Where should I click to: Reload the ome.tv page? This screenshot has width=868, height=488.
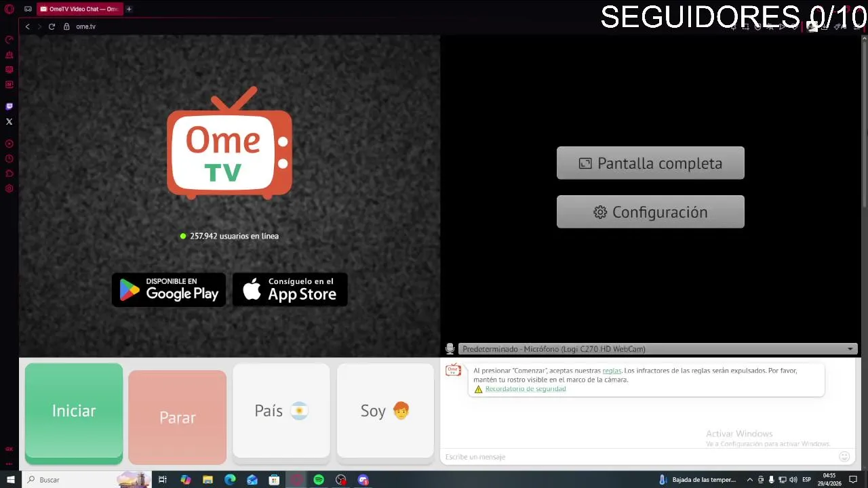click(x=52, y=26)
